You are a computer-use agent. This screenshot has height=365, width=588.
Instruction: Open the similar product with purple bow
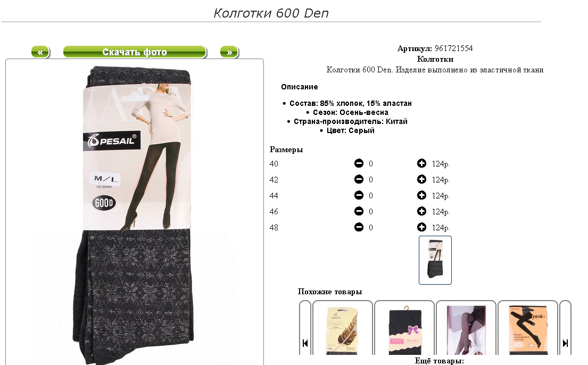[x=404, y=330]
